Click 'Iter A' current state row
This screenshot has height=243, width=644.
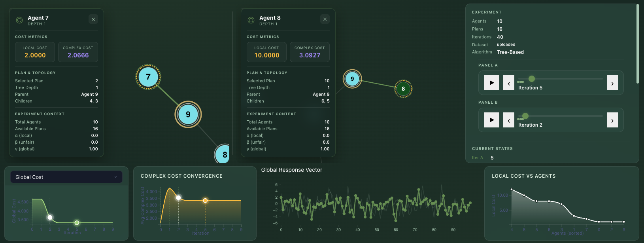(x=551, y=158)
